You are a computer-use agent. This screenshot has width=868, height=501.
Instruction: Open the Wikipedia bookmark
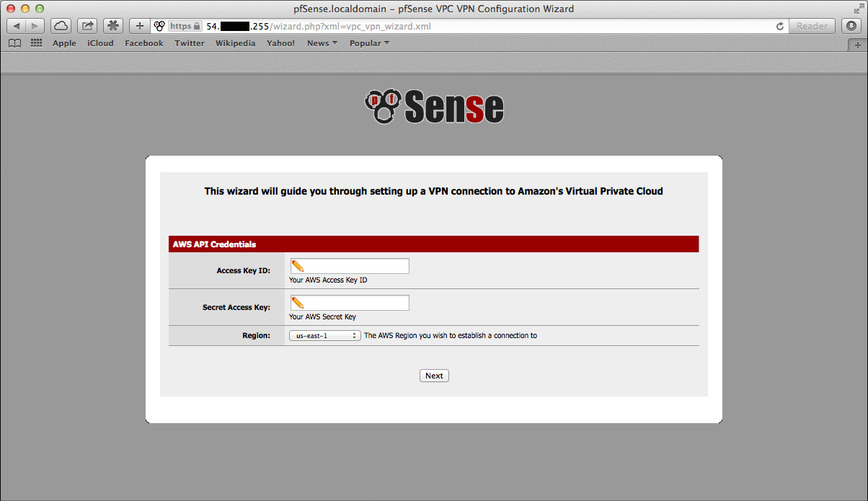235,43
